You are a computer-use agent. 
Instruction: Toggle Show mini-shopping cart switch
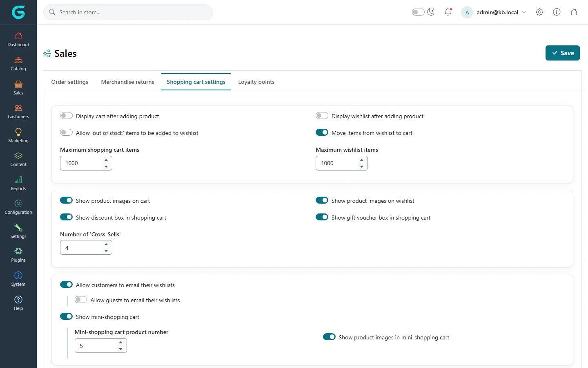(66, 316)
